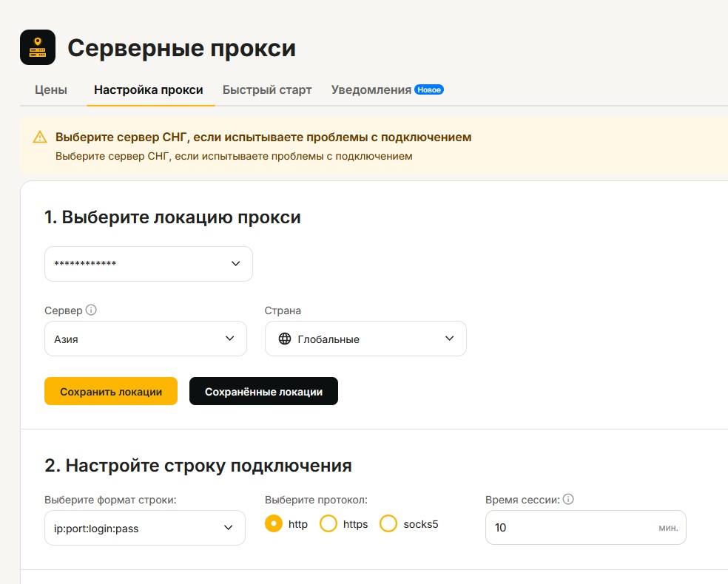The image size is (728, 584).
Task: Open the info tooltip next to Время сессии
Action: point(568,499)
